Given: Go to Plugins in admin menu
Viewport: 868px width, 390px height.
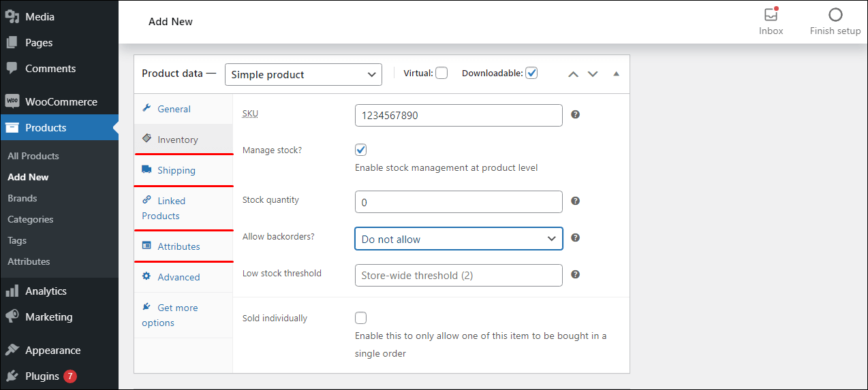Looking at the screenshot, I should coord(42,376).
